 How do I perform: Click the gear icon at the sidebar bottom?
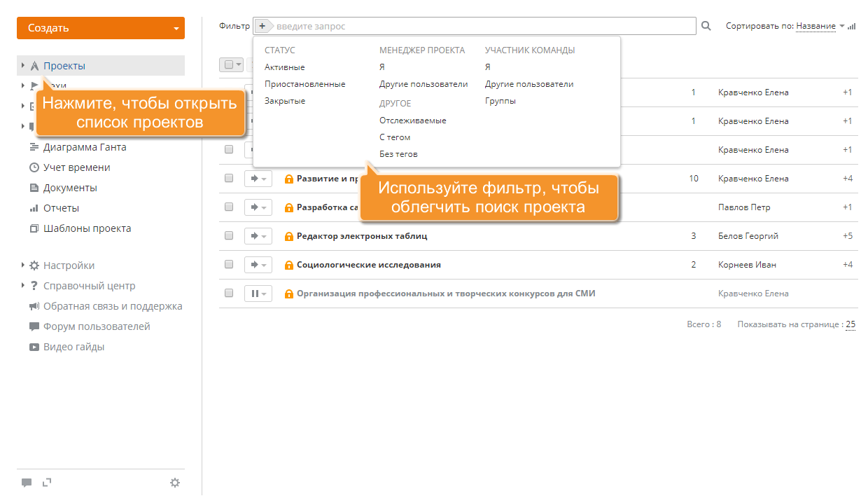175,483
